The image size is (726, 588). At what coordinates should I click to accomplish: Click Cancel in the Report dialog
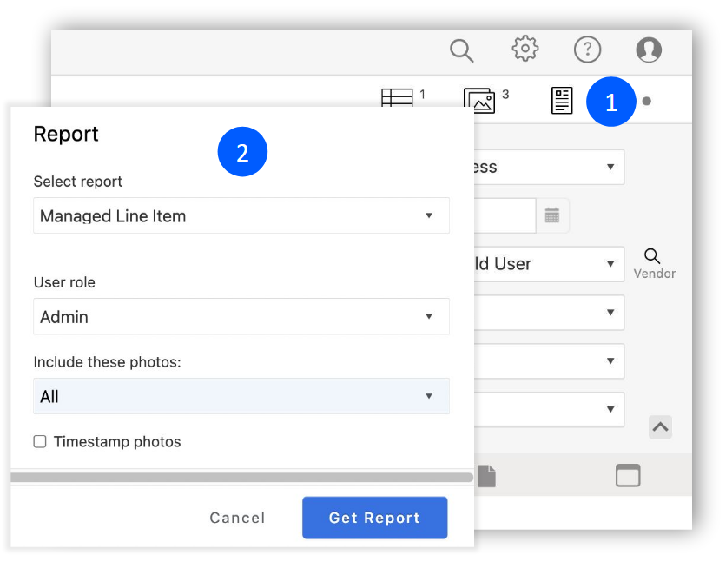237,518
